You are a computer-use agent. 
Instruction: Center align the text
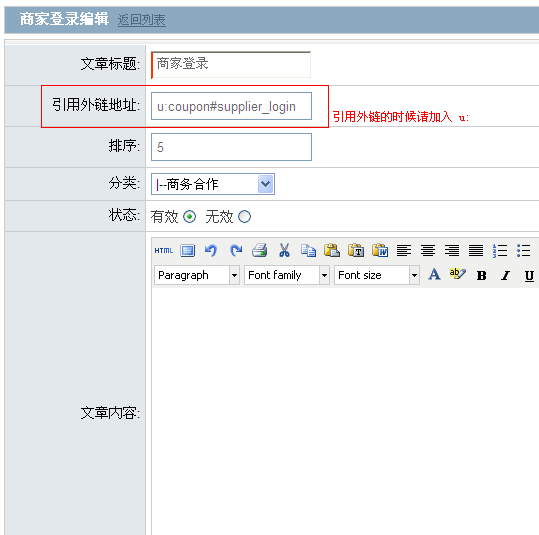(428, 250)
